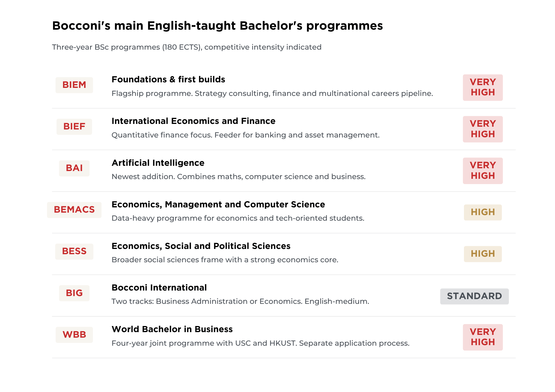Click the HIGH badge for BEMACS
555x392 pixels.
coord(483,212)
